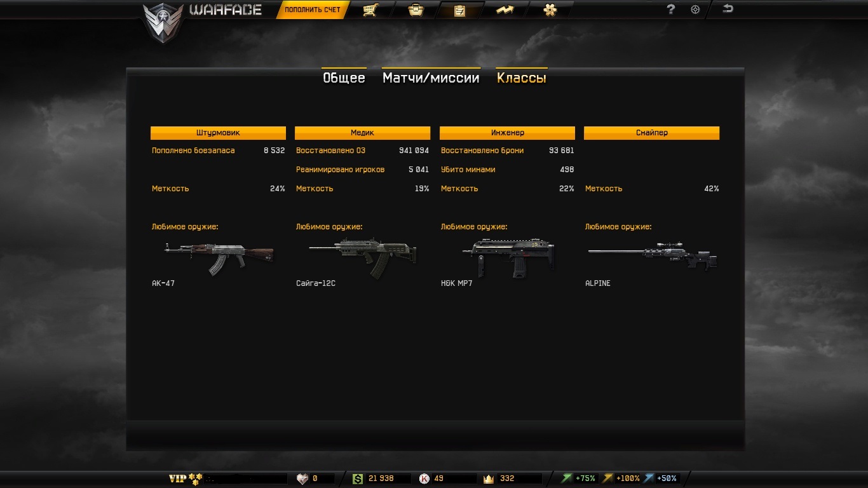Click the H&K MP7 weapon image
Image resolution: width=868 pixels, height=488 pixels.
point(508,257)
